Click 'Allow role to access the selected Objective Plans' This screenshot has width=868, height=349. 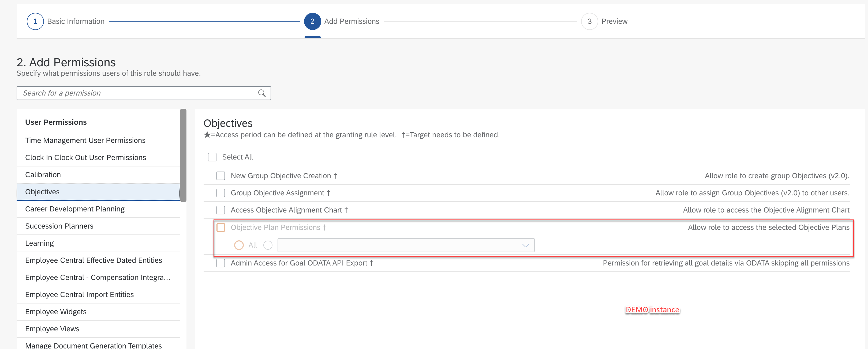768,228
